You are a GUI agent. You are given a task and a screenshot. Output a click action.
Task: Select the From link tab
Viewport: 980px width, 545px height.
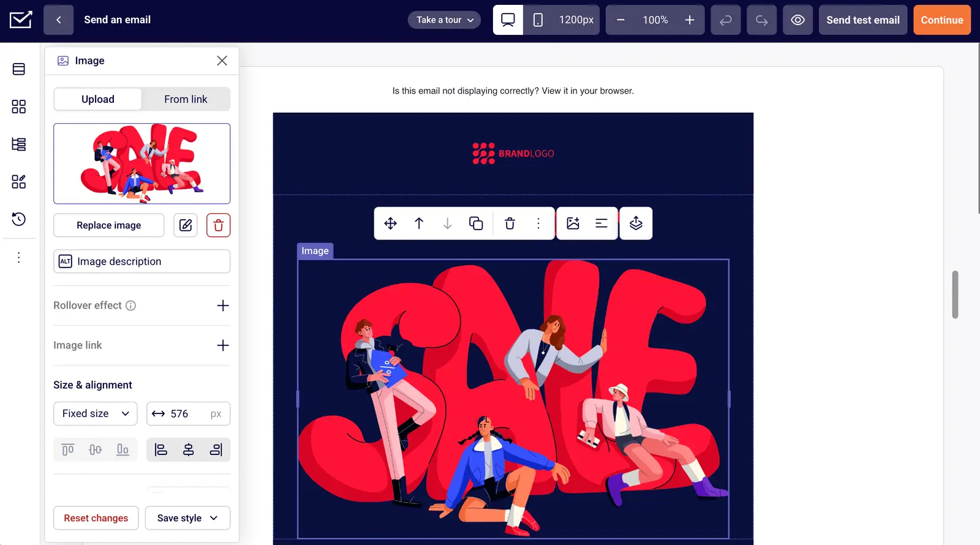coord(186,99)
